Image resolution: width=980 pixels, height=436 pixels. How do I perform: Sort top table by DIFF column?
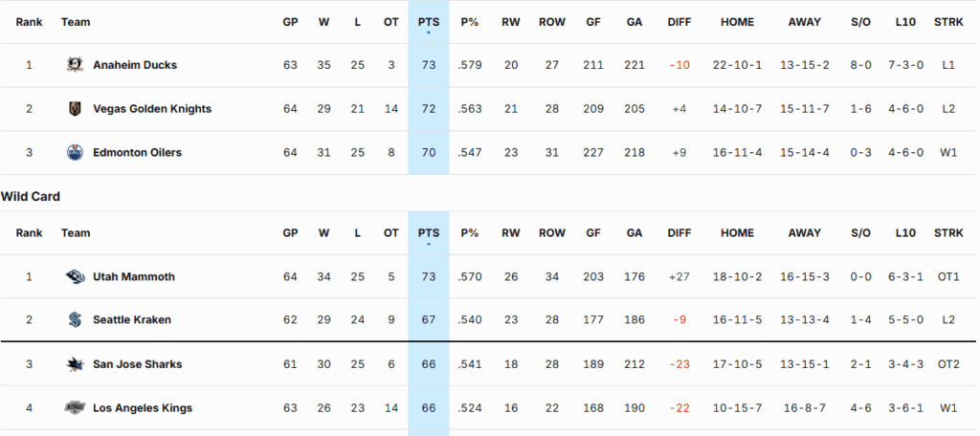[x=679, y=22]
